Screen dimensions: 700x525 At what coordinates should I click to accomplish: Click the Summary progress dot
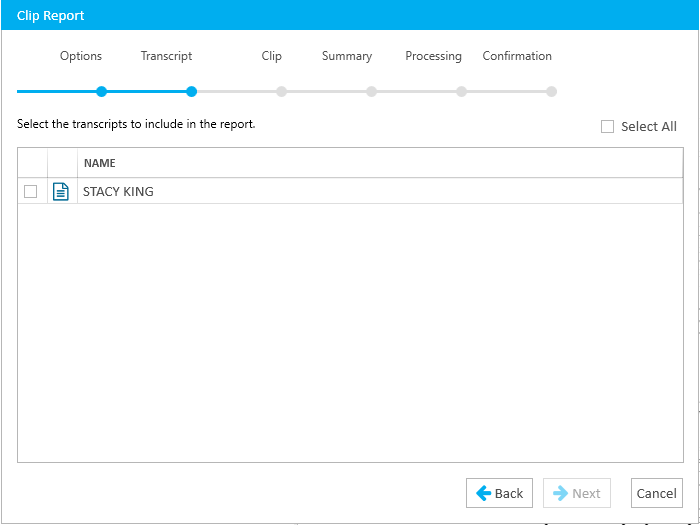(x=371, y=92)
